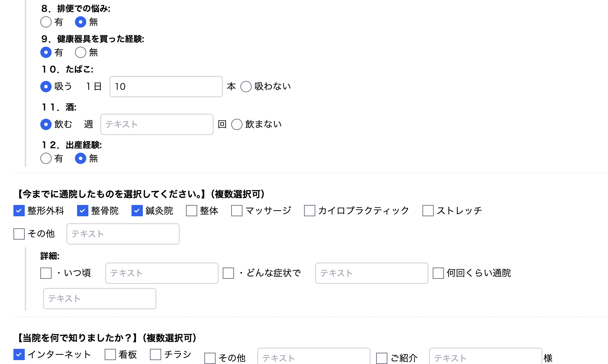
Task: Select 有 for 排便での悩み
Action: pos(46,22)
